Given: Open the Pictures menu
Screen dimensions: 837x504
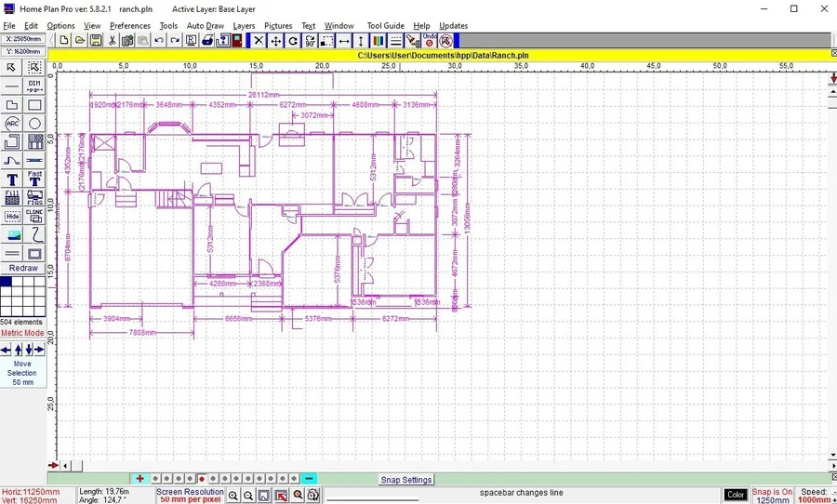Looking at the screenshot, I should [x=277, y=26].
